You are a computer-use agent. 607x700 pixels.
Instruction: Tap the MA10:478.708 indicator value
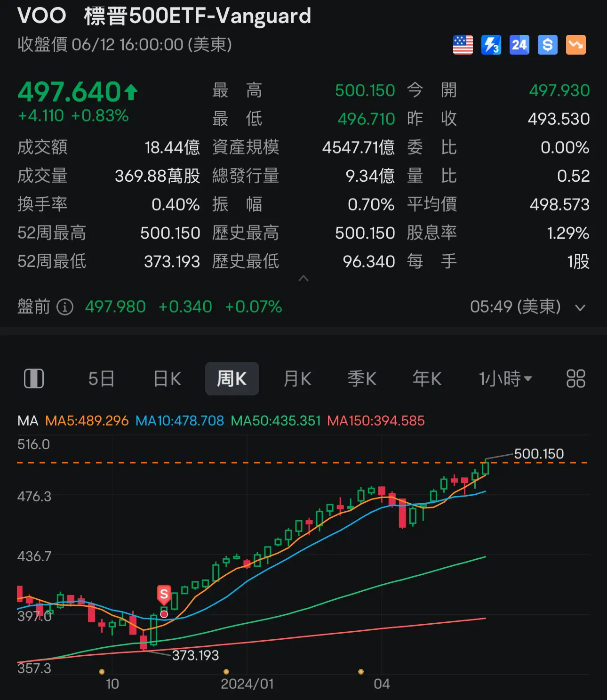point(180,420)
